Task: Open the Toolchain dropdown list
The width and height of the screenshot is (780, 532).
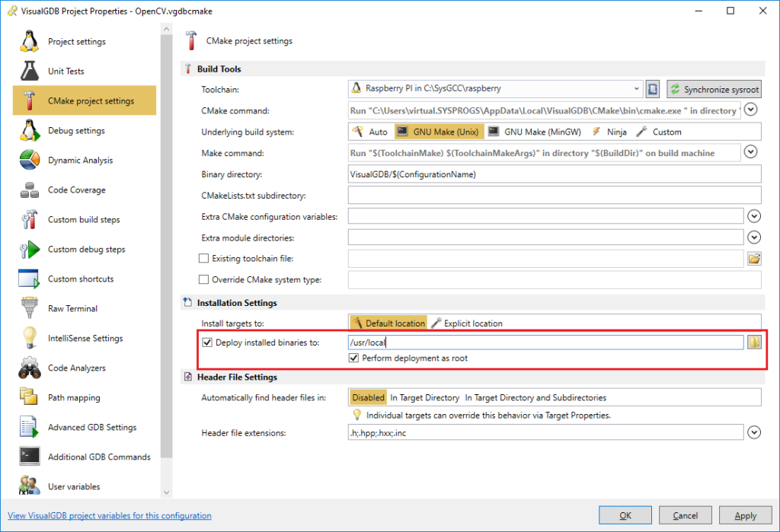Action: (495, 88)
